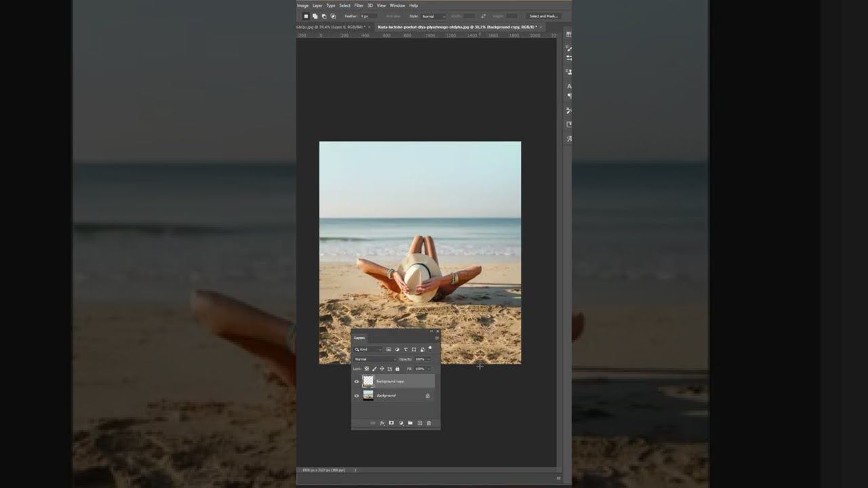Click the Select and Mask button
This screenshot has width=868, height=488.
point(543,16)
